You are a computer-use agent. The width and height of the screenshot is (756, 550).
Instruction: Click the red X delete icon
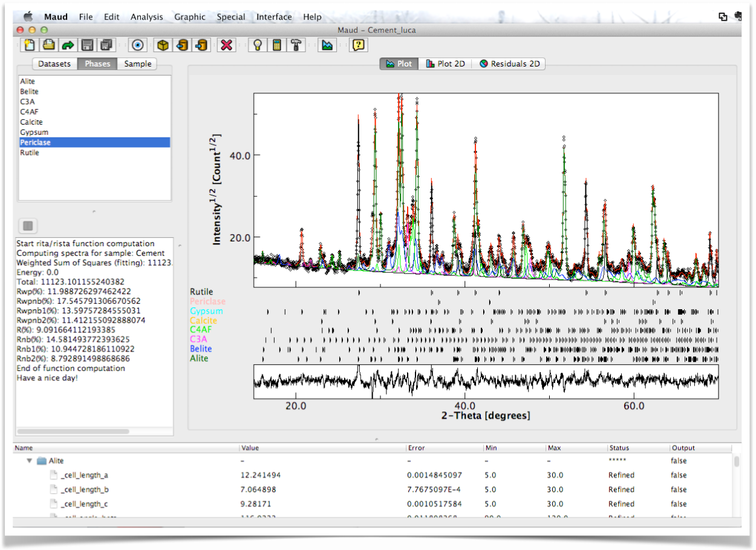(227, 45)
